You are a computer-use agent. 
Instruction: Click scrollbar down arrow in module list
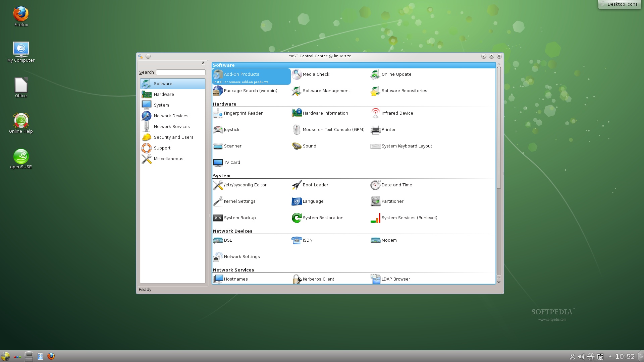(x=499, y=282)
